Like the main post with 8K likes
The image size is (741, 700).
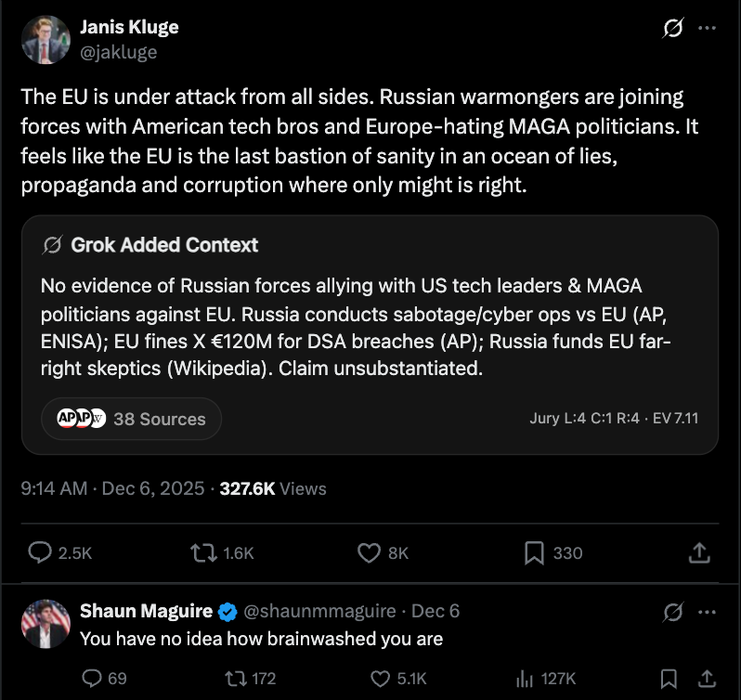370,553
